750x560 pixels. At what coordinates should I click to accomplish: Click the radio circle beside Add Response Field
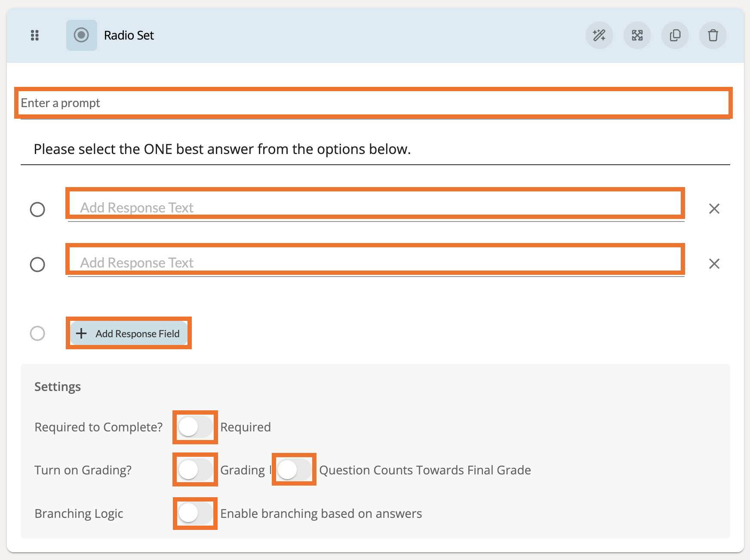click(37, 333)
